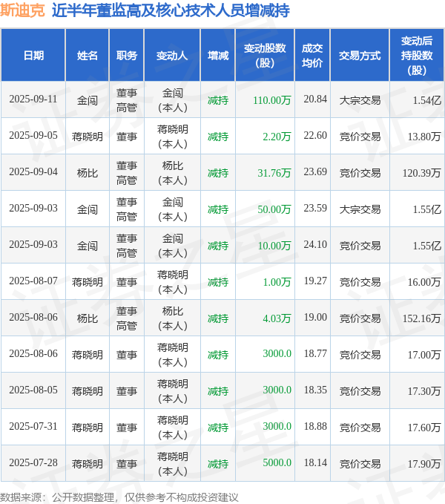Click 竞价交易 in the 2025-08-07 row
This screenshot has height=504, width=445.
tap(360, 282)
